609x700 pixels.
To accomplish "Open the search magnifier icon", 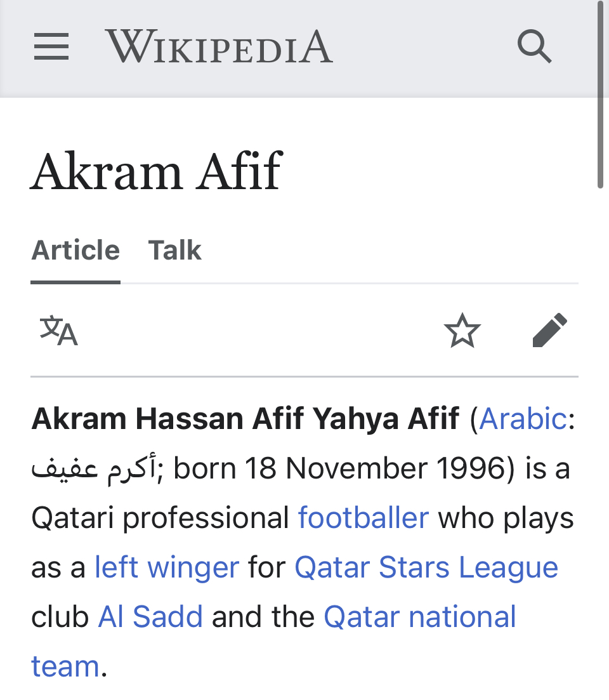I will [x=535, y=46].
